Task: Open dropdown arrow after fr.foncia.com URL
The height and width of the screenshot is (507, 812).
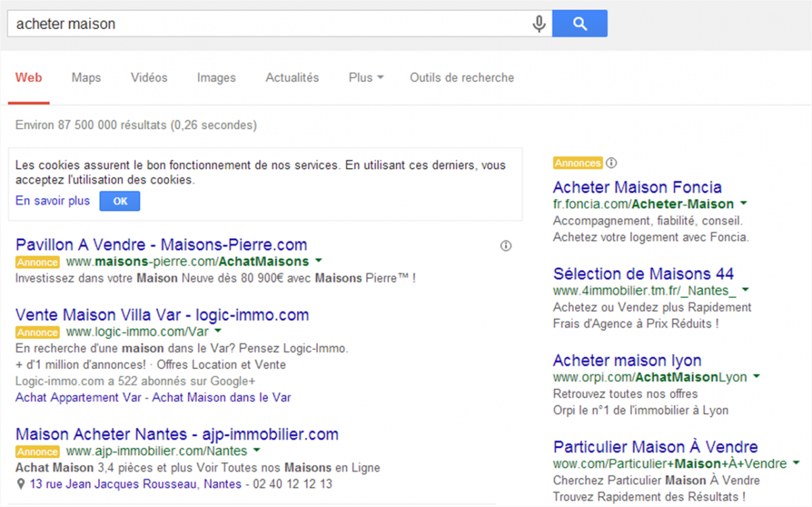Action: click(x=744, y=204)
